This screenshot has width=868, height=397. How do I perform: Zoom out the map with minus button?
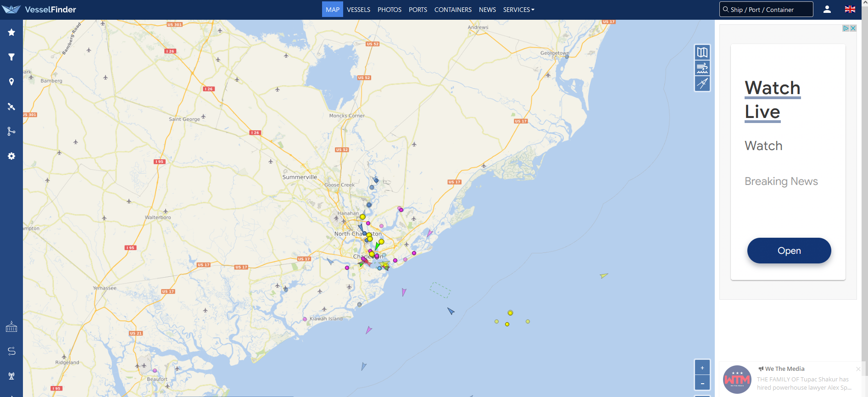pos(702,383)
